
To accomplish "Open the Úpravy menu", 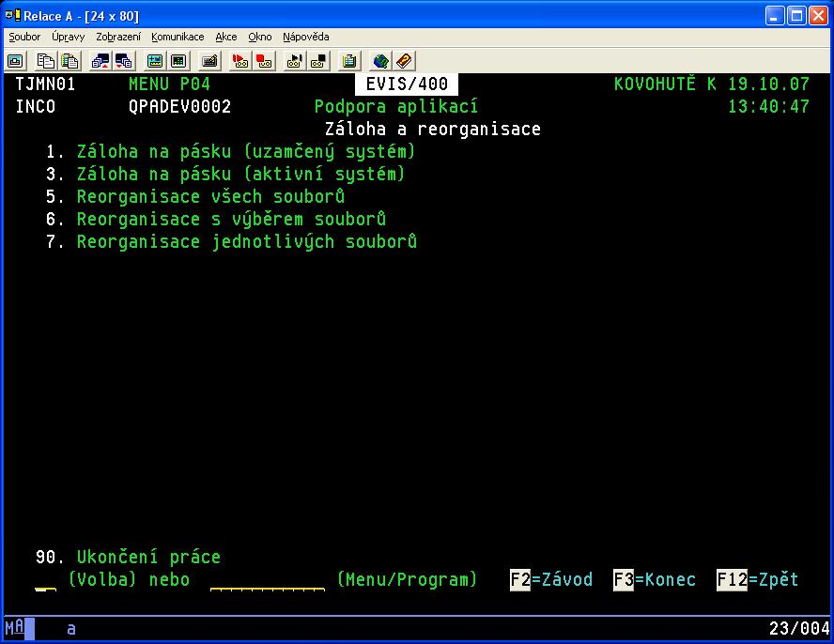I will [68, 37].
